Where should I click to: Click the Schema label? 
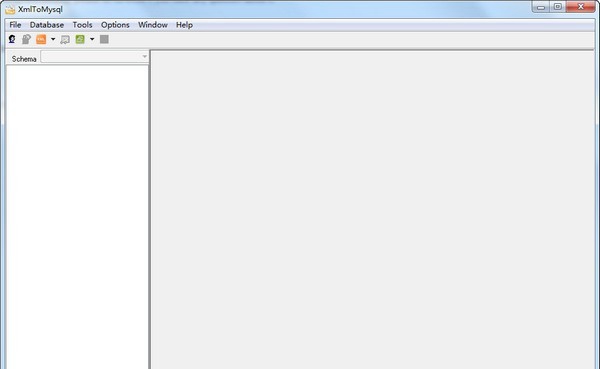pos(24,59)
